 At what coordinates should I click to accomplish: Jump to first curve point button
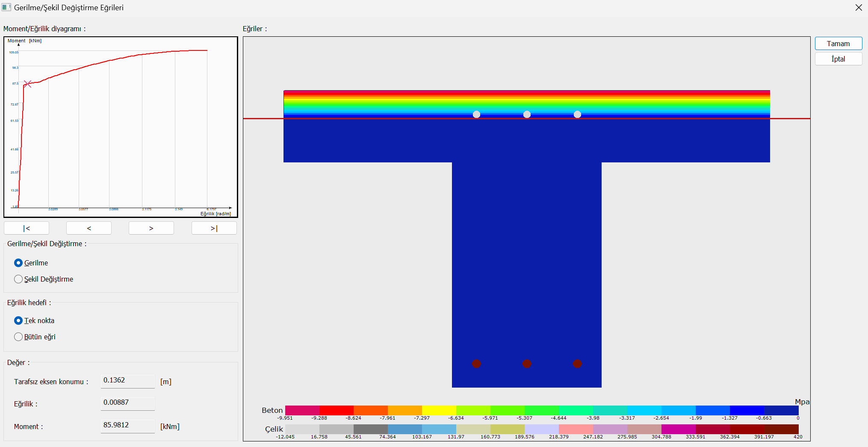click(27, 228)
